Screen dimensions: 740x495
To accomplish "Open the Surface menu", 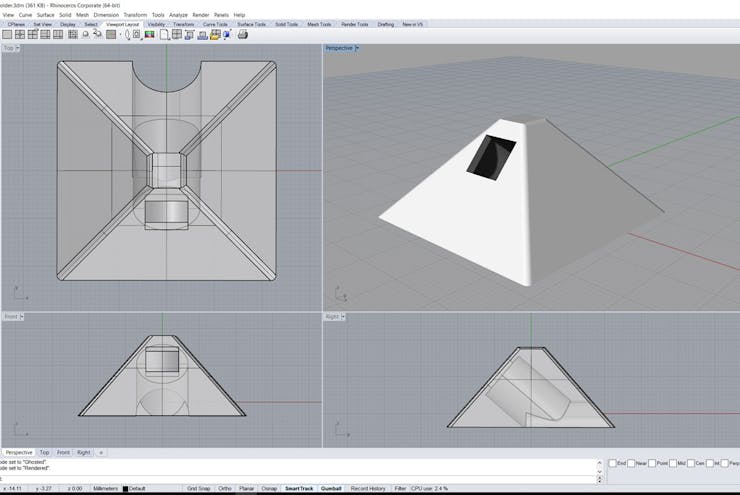I will 46,15.
